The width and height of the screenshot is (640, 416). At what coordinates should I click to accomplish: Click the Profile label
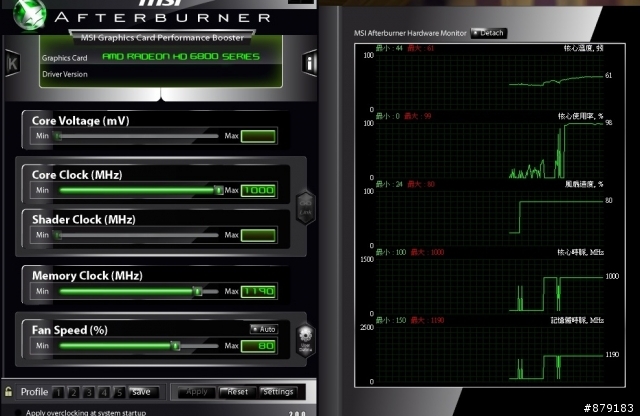pos(34,392)
